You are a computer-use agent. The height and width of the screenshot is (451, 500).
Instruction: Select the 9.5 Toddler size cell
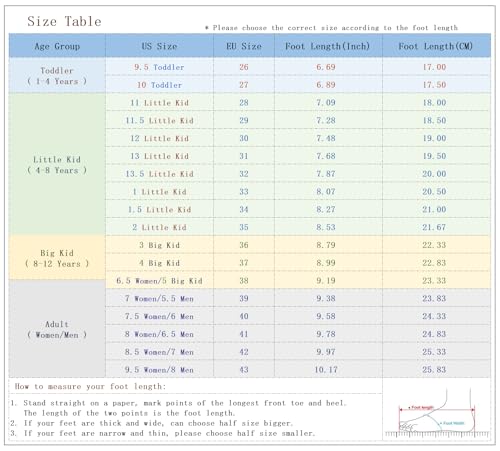click(x=159, y=67)
